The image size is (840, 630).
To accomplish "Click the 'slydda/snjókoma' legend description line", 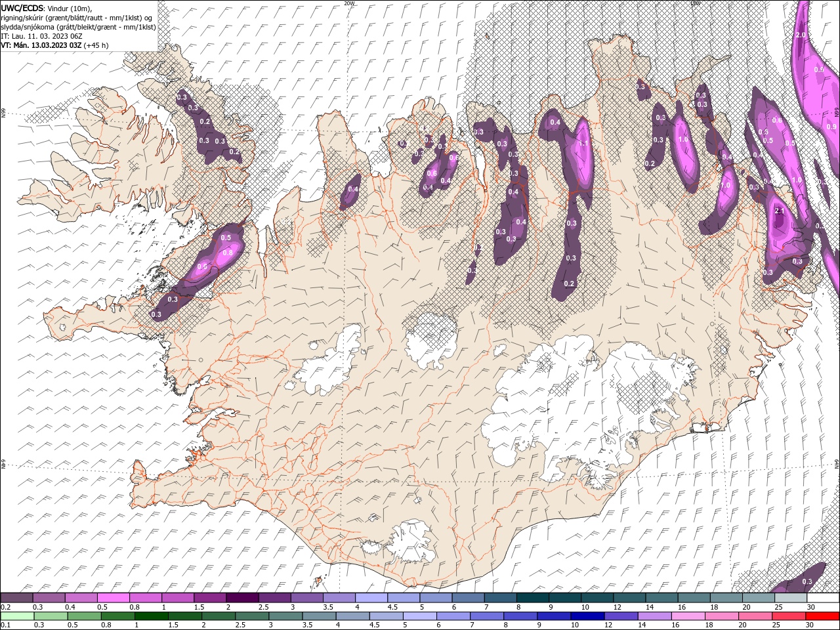I will 78,27.
